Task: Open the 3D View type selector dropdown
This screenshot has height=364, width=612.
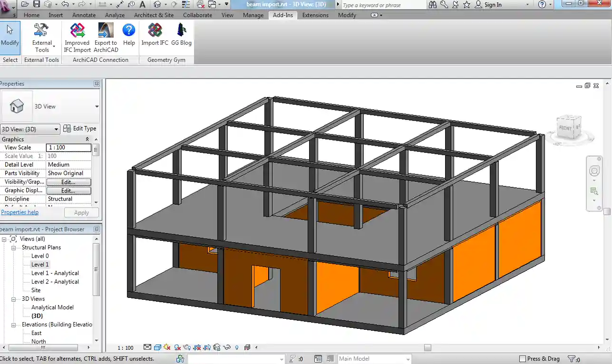Action: (56, 129)
